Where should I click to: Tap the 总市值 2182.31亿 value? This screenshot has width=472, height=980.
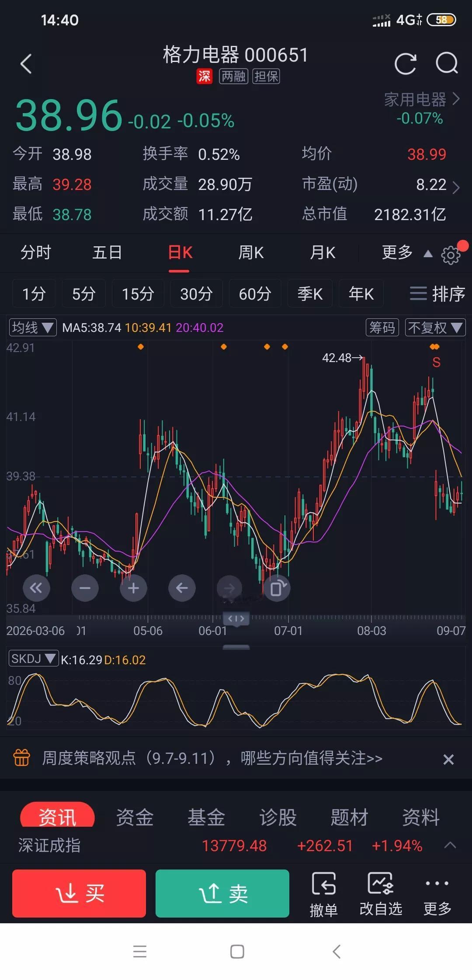pyautogui.click(x=410, y=214)
